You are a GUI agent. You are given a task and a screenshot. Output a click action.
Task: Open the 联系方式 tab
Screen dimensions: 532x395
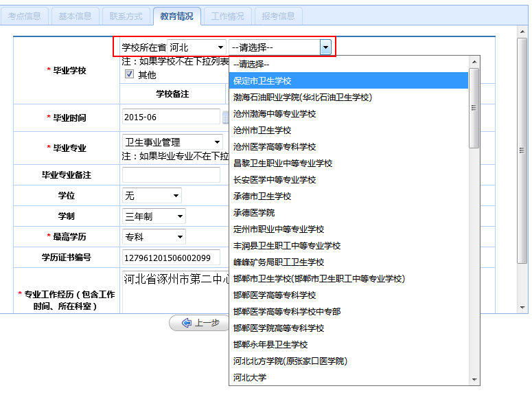(126, 16)
